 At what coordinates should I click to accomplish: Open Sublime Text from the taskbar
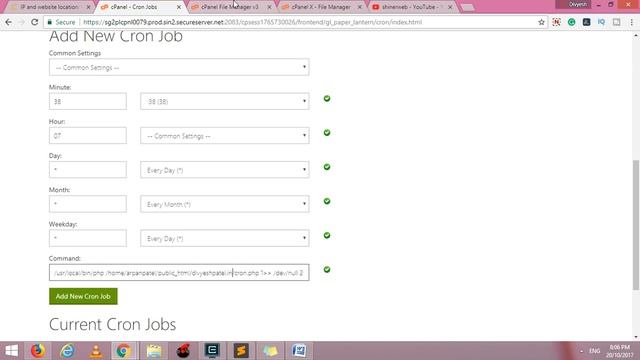[241, 351]
